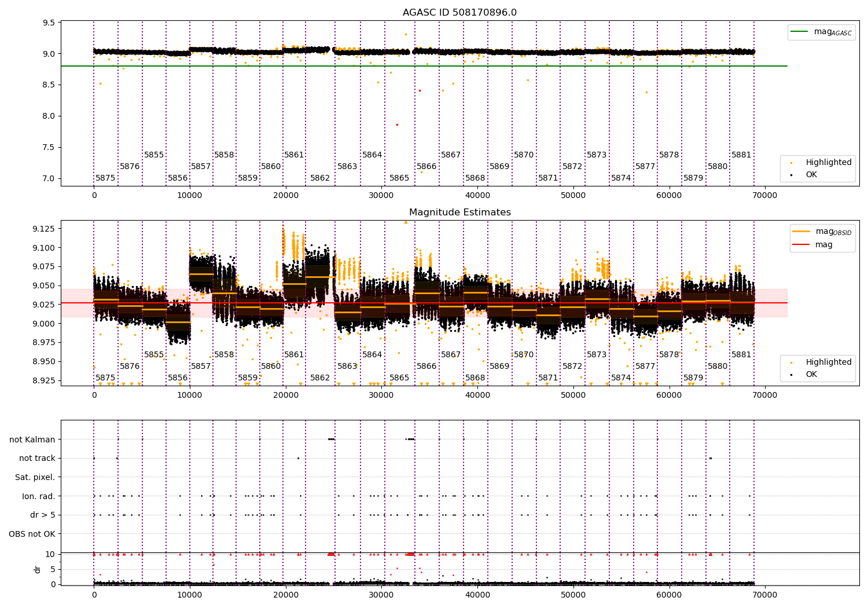This screenshot has width=868, height=608.
Task: Click the 'AGASC ID 508170896.0' plot title
Action: (x=459, y=13)
